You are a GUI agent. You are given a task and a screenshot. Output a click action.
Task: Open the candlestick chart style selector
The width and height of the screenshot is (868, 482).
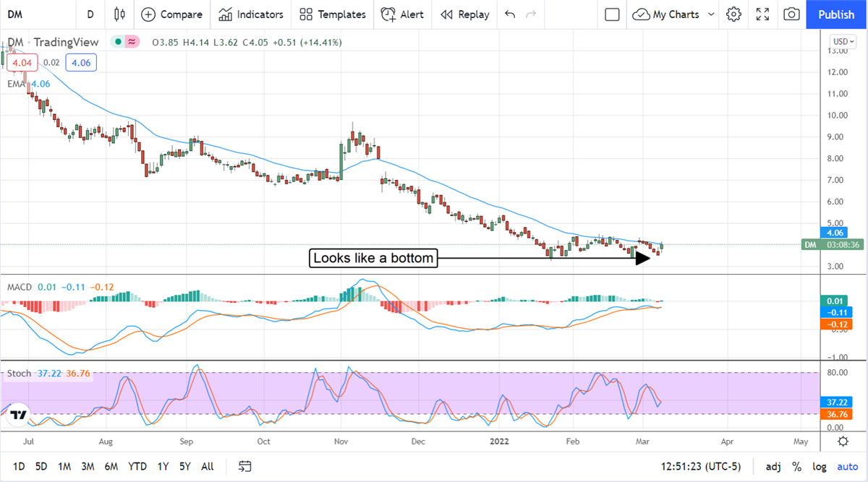click(119, 14)
